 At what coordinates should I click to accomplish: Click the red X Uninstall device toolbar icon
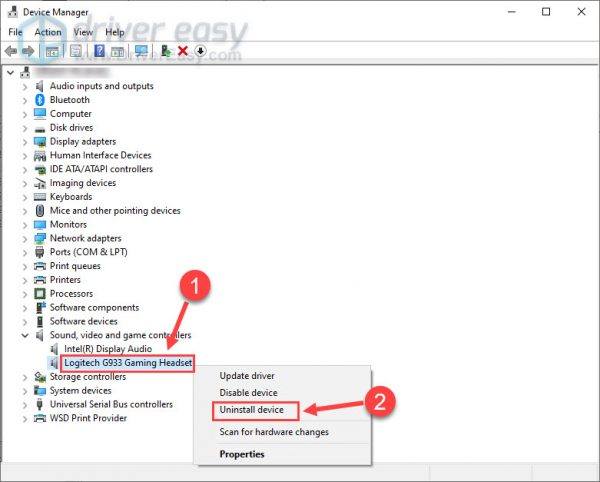183,51
